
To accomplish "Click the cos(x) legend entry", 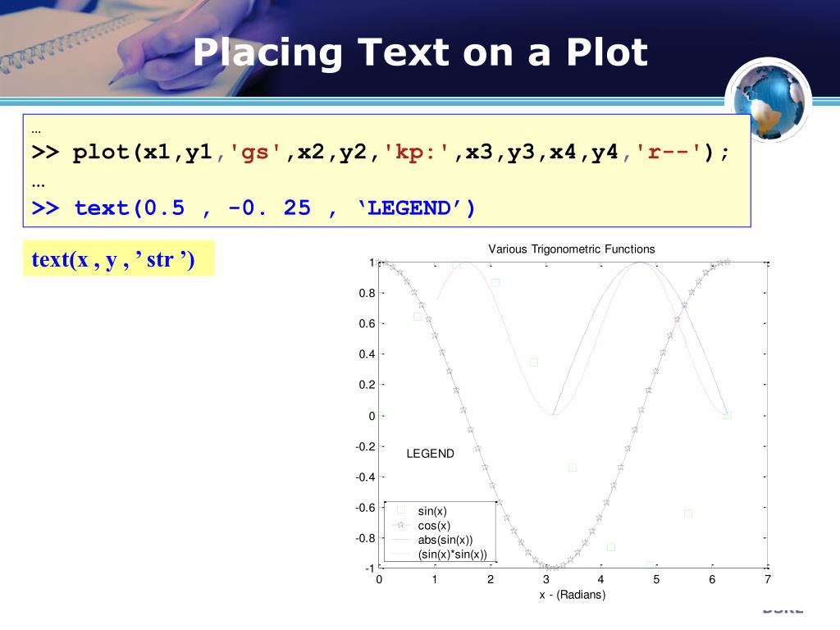I will pos(434,526).
